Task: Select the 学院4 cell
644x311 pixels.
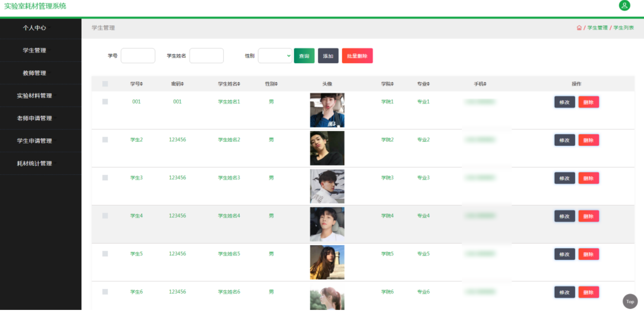Action: (387, 216)
